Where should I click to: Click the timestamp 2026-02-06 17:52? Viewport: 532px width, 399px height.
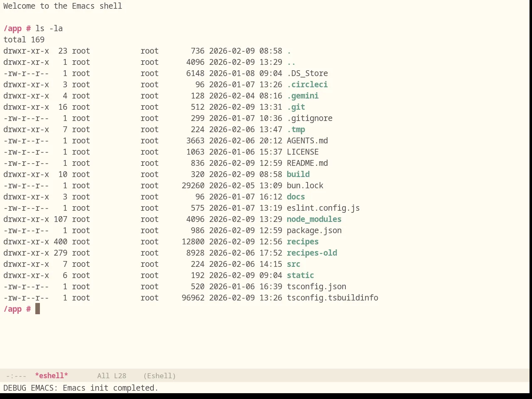246,253
